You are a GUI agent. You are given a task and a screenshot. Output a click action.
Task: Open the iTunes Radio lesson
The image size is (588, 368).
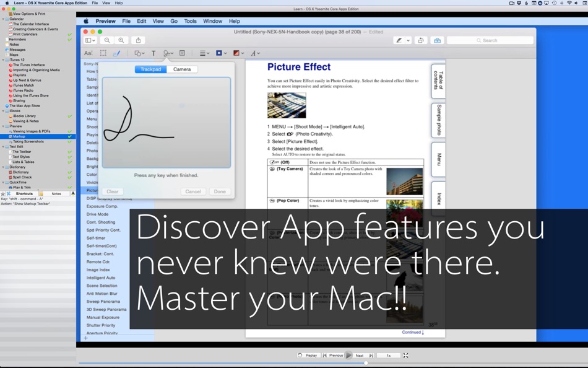[x=24, y=90]
